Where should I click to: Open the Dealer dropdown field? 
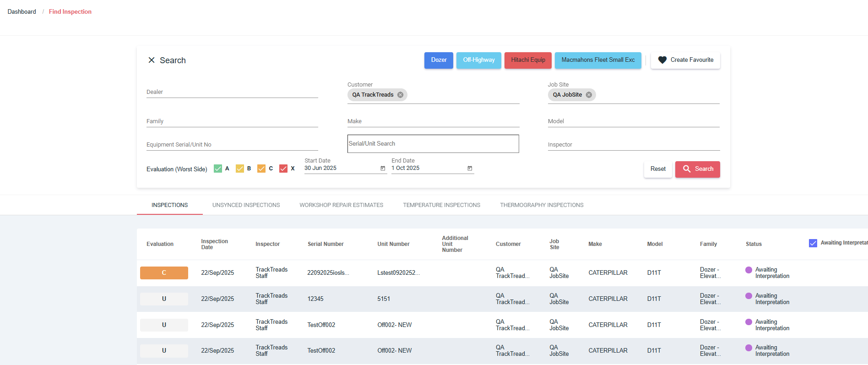click(x=232, y=92)
